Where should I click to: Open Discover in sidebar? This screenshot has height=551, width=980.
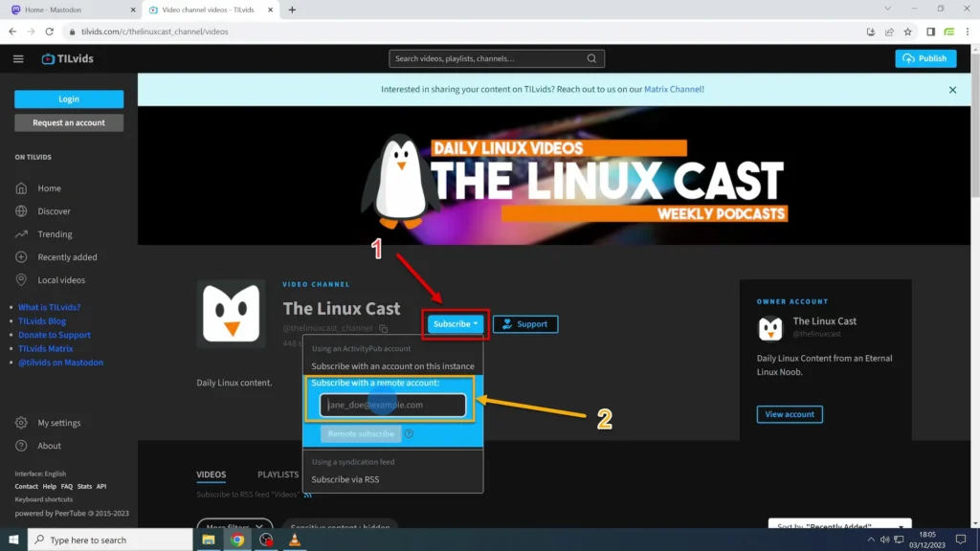point(54,211)
